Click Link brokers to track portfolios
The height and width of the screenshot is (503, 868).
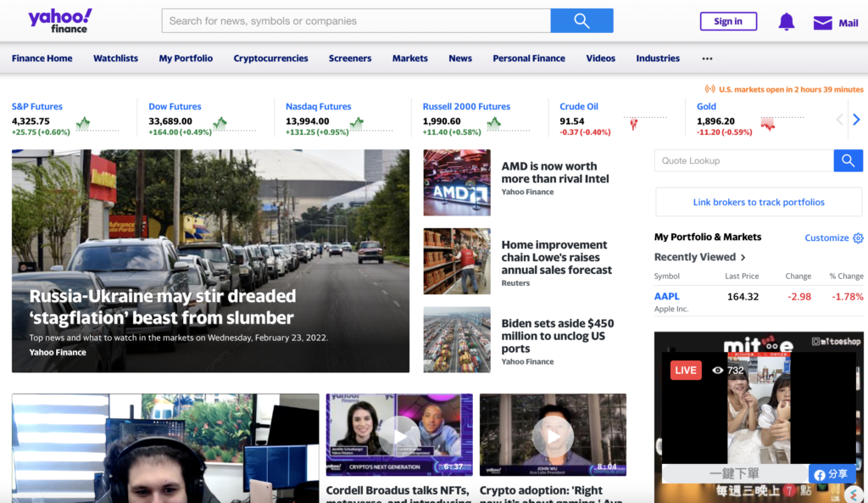(x=759, y=202)
